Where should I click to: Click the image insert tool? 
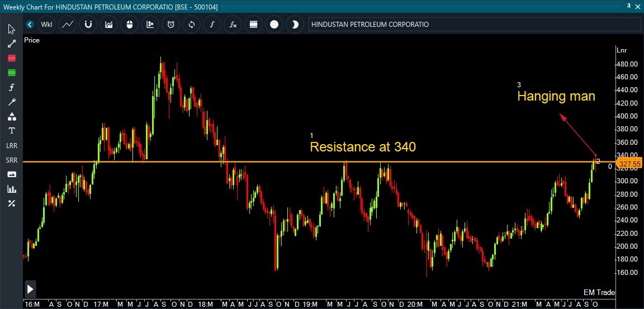tap(12, 174)
